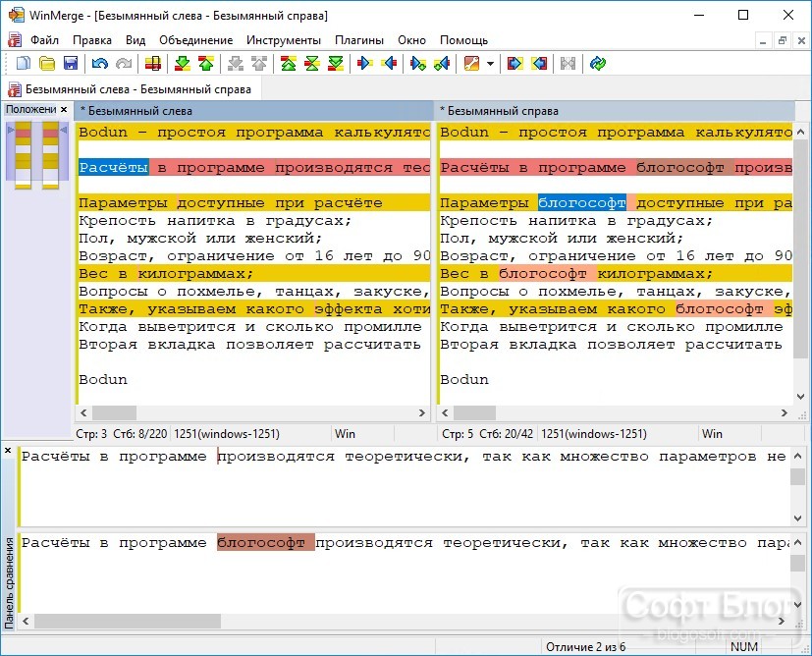Click the Open folder toolbar icon
The width and height of the screenshot is (812, 656).
47,64
